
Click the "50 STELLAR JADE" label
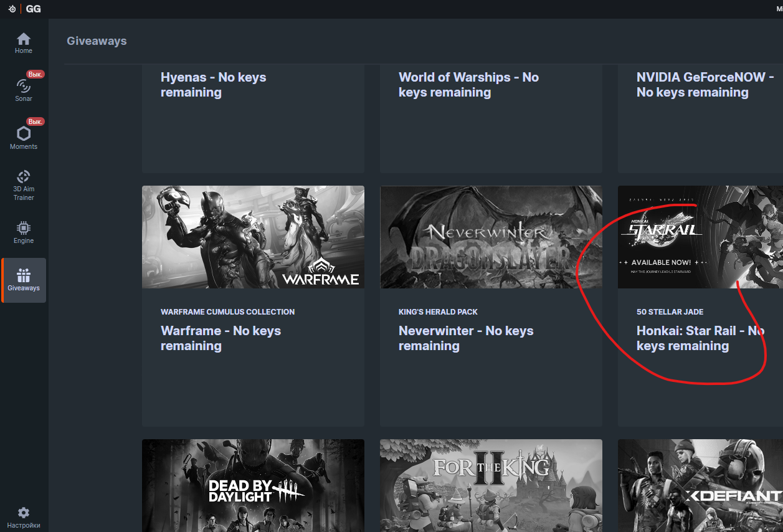click(x=670, y=312)
